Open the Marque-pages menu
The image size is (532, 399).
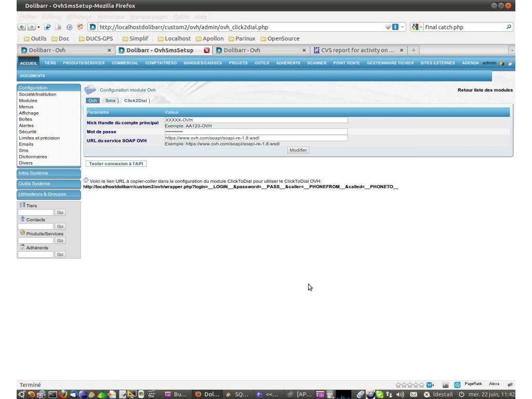(149, 17)
